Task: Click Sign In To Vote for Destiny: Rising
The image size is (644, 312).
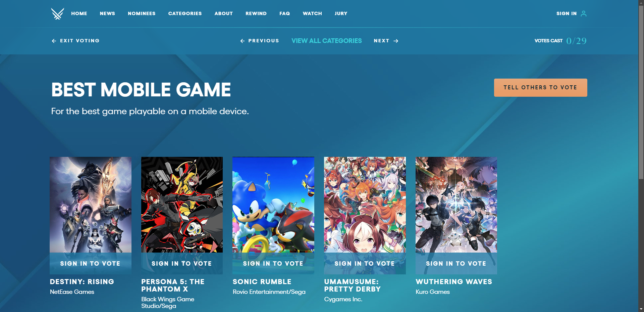Action: [x=91, y=264]
